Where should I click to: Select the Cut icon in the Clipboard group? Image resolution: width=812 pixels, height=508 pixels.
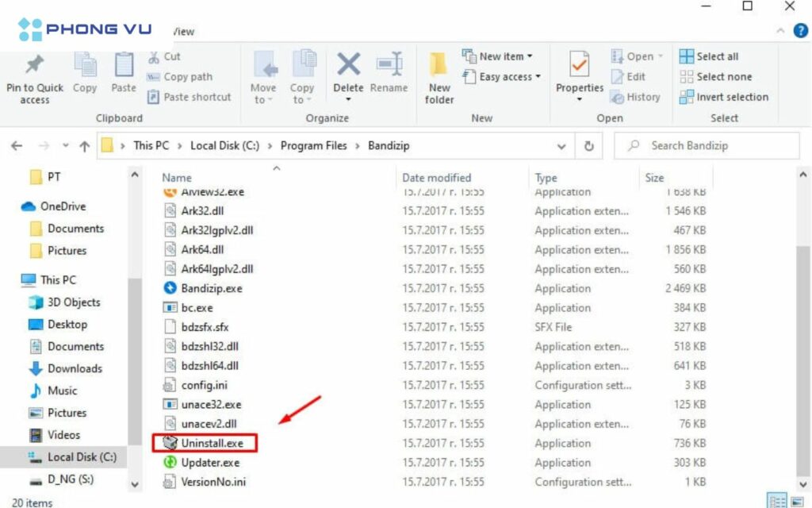point(168,57)
